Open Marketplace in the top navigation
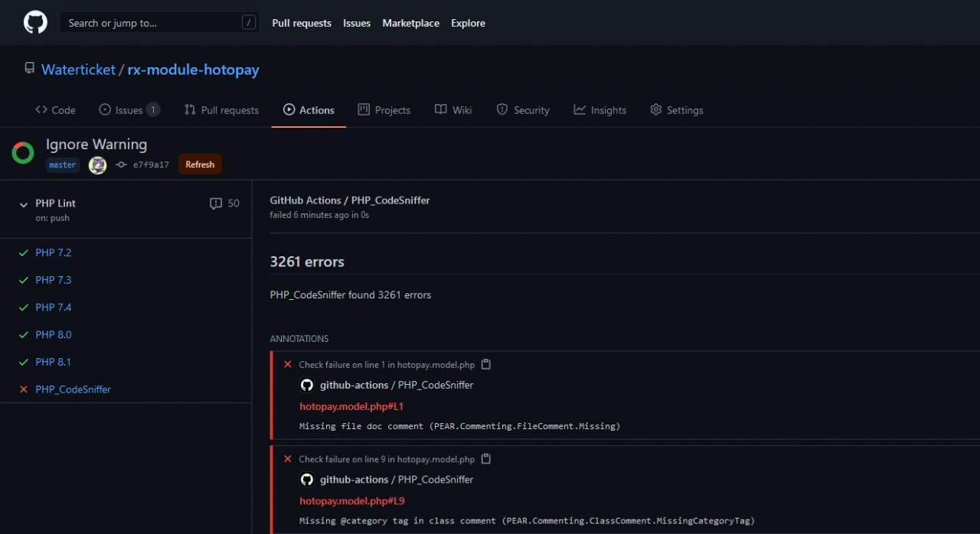The width and height of the screenshot is (980, 534). click(410, 23)
